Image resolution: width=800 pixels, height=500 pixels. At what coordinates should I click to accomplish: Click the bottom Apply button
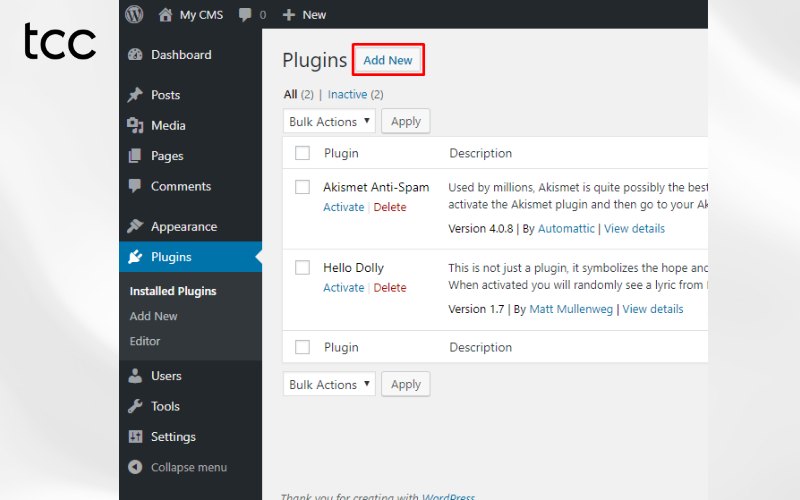click(x=406, y=384)
